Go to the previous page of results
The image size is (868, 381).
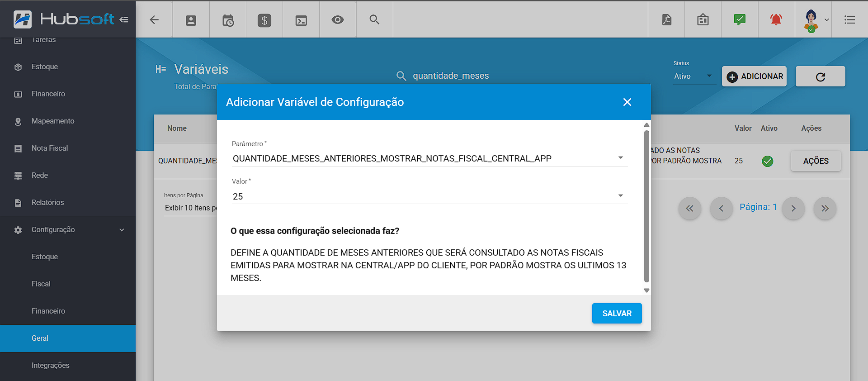point(721,208)
